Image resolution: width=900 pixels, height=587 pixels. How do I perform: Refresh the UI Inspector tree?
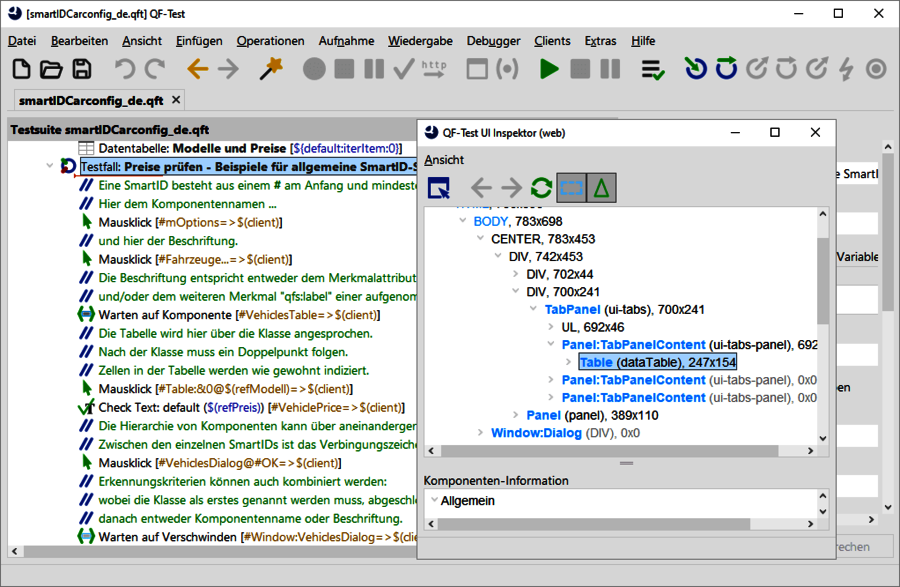(541, 188)
